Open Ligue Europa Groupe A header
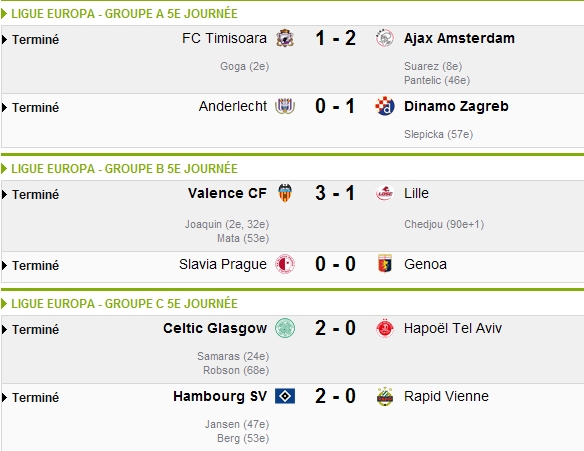This screenshot has width=584, height=451. pyautogui.click(x=124, y=14)
